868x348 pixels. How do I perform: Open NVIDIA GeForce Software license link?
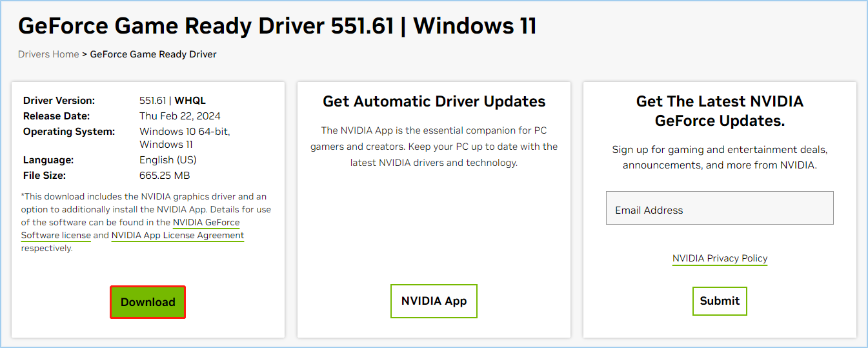(x=130, y=229)
